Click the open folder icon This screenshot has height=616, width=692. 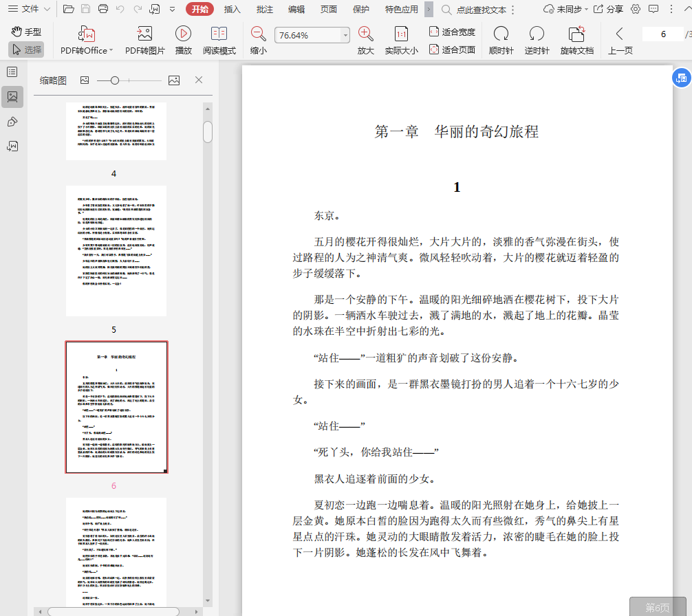click(68, 9)
